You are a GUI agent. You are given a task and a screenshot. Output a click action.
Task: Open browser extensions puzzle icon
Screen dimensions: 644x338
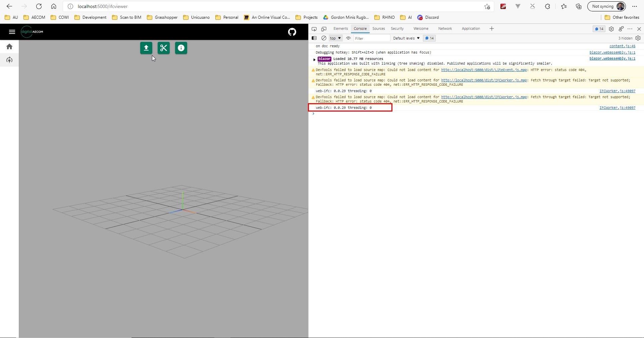pos(547,6)
